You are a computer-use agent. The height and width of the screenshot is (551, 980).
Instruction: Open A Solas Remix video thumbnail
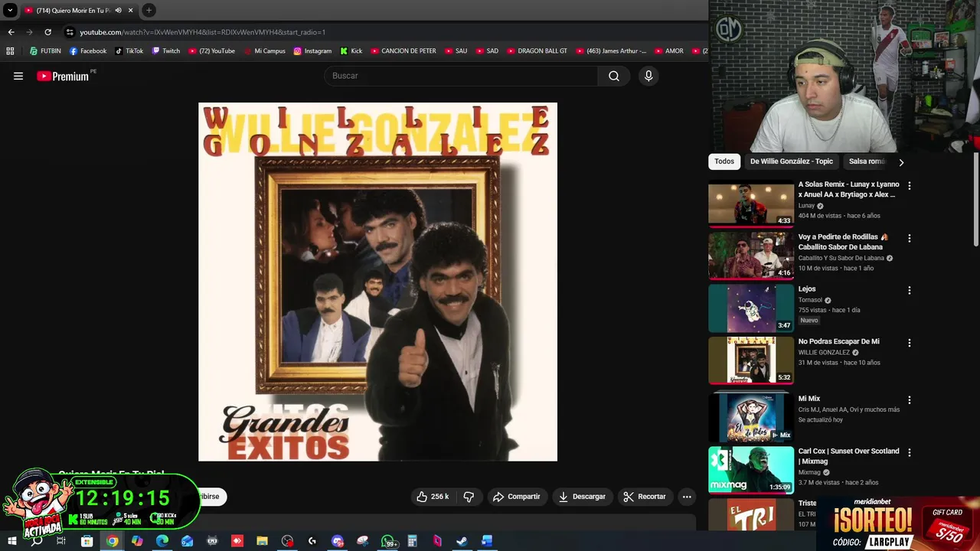[751, 204]
